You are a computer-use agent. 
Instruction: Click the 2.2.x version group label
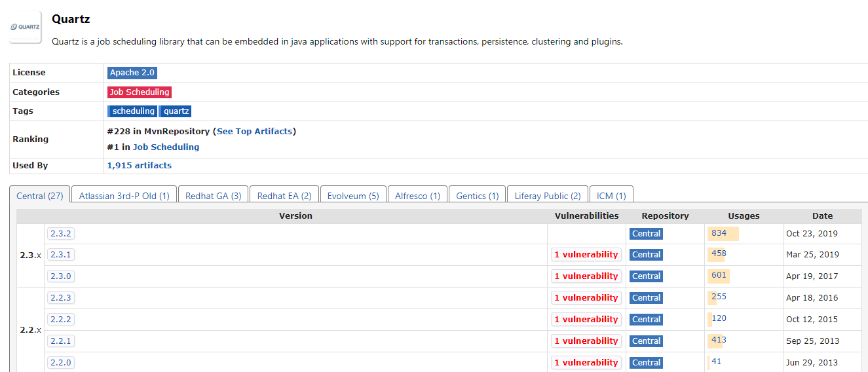tap(30, 330)
